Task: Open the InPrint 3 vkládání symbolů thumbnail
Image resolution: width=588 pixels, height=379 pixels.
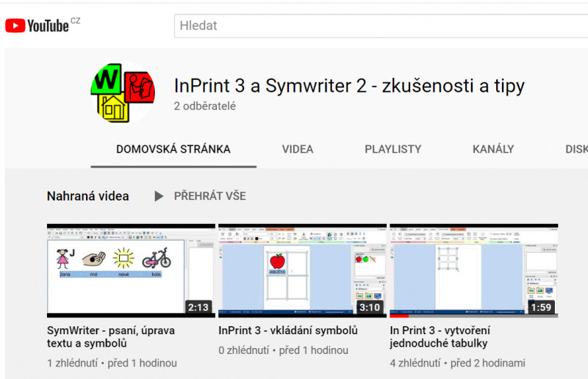Action: click(302, 270)
